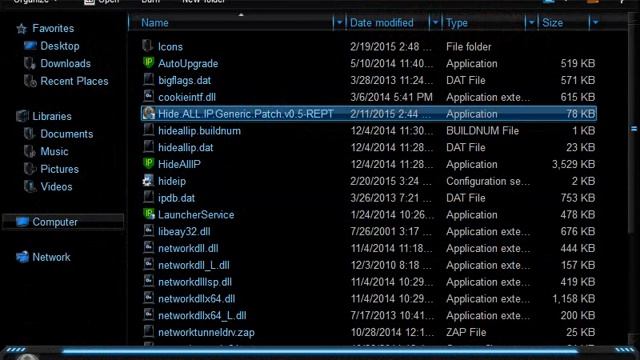
Task: Open the Type column filter dropdown
Action: coord(531,23)
